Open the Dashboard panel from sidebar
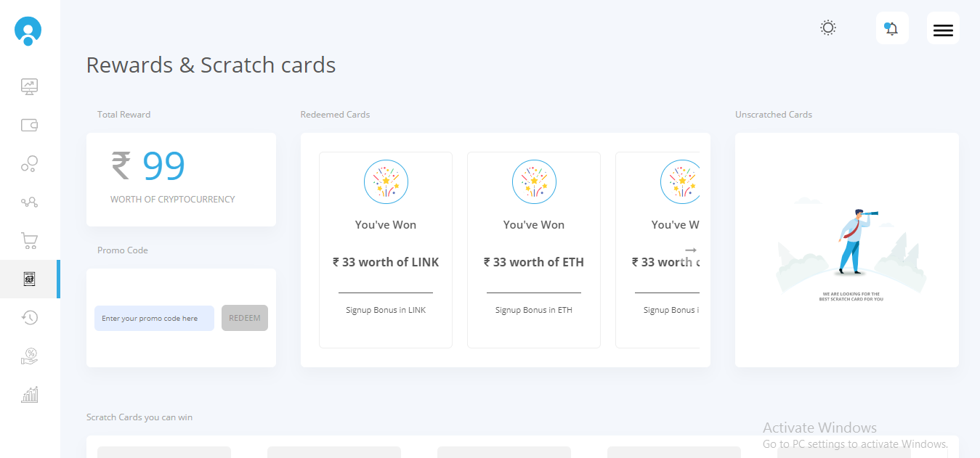The height and width of the screenshot is (458, 980). point(29,86)
